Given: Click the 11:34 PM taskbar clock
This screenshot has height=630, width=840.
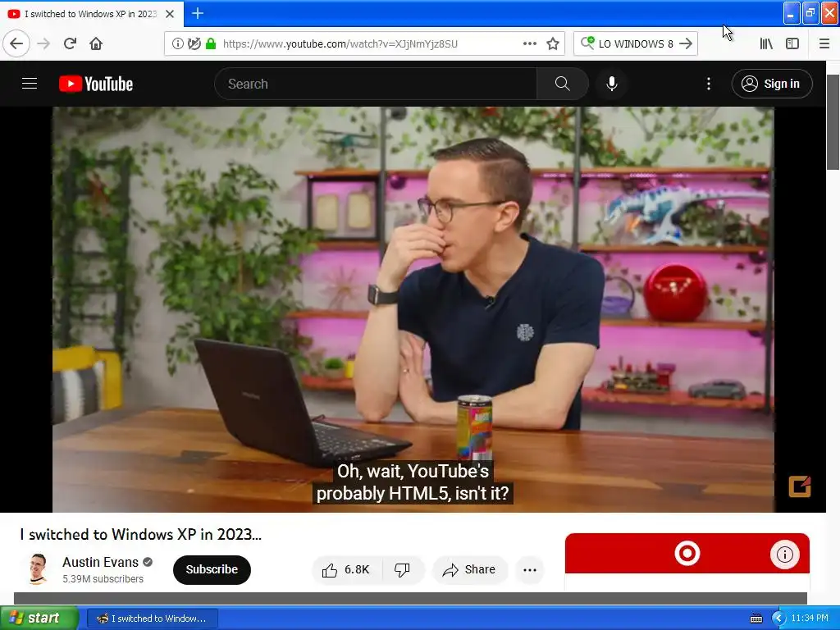Looking at the screenshot, I should (x=810, y=619).
